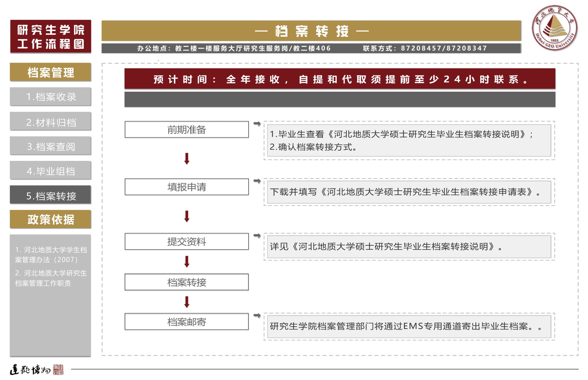Open the 1.档案收录 sidebar item
Viewport: 588px width, 380px height.
[x=51, y=97]
